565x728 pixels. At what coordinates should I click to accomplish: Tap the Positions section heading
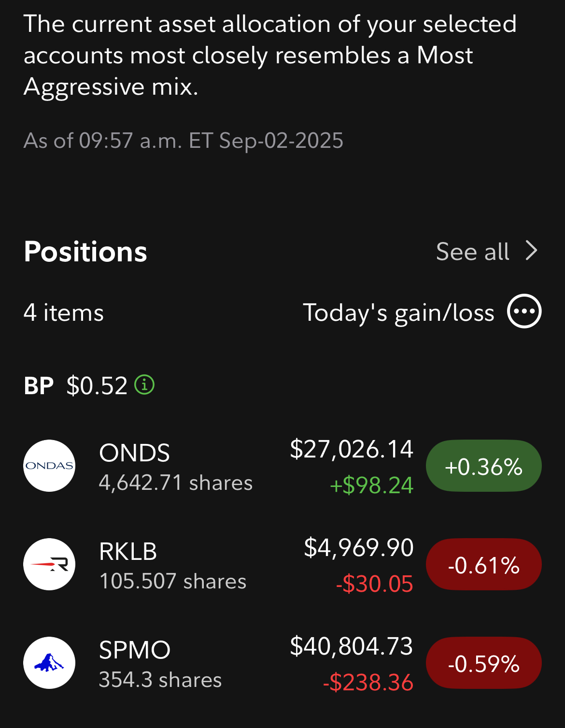85,252
